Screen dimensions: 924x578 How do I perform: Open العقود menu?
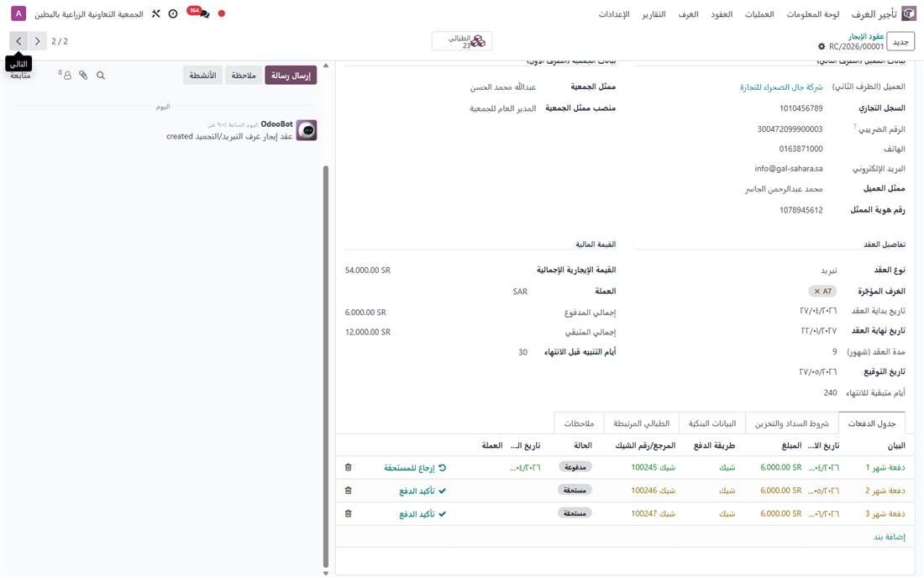pos(722,14)
